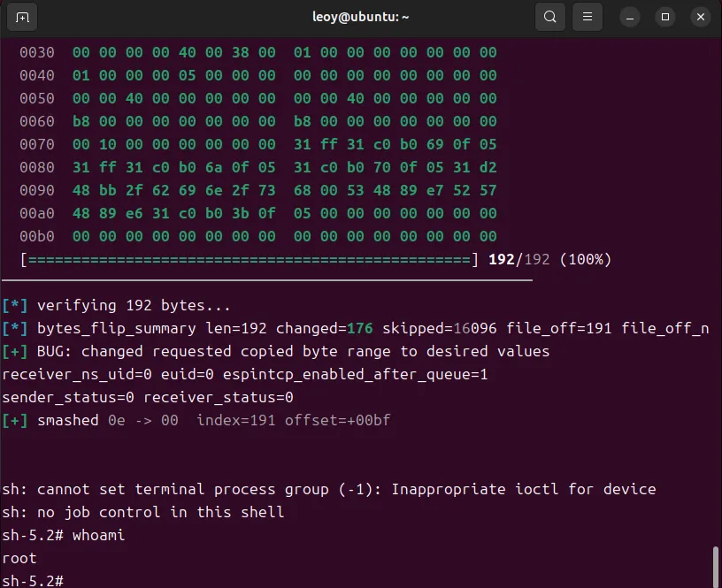This screenshot has height=588, width=722.
Task: Click 'index=191' text
Action: click(235, 421)
